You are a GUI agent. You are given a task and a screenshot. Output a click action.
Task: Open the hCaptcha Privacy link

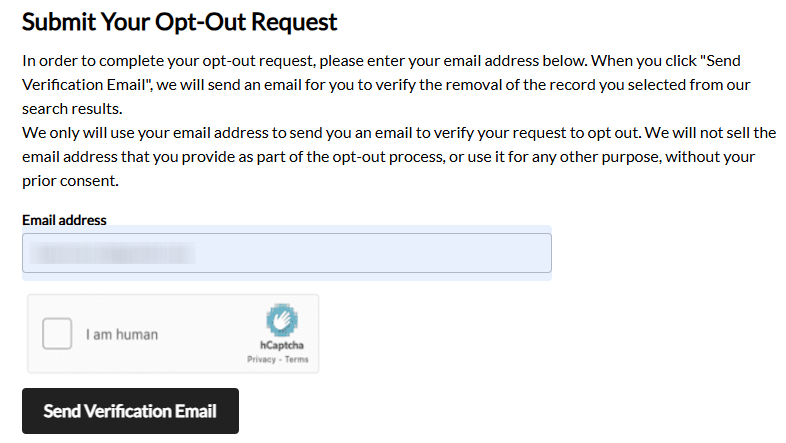click(262, 360)
